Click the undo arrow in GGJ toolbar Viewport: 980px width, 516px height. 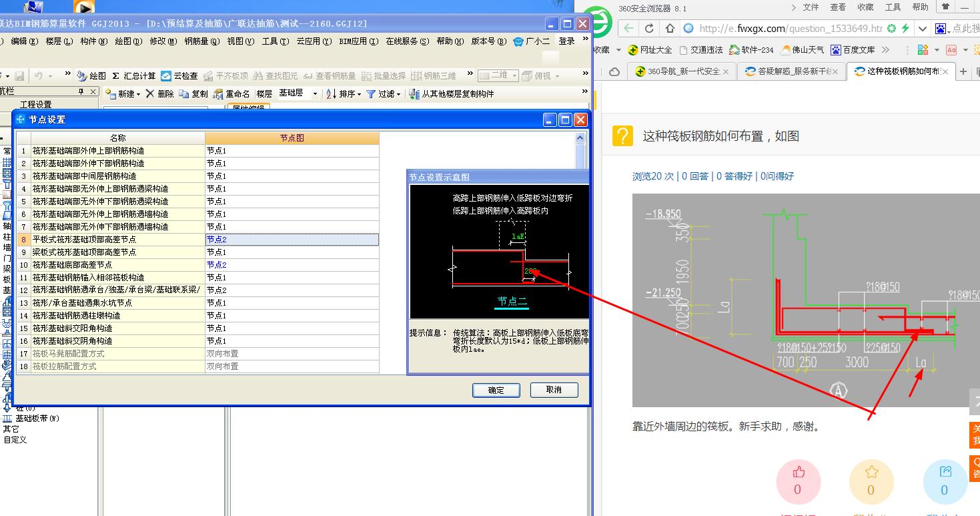click(39, 76)
